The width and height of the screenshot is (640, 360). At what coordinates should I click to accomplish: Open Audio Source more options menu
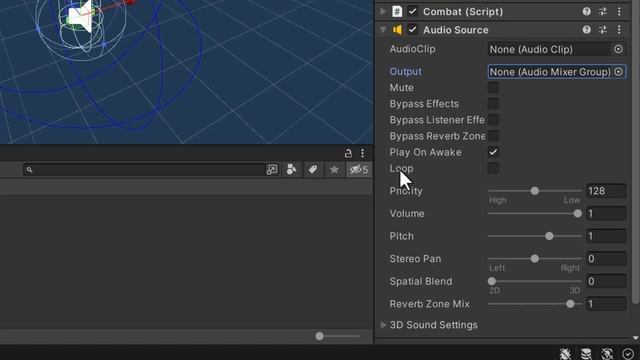click(619, 30)
